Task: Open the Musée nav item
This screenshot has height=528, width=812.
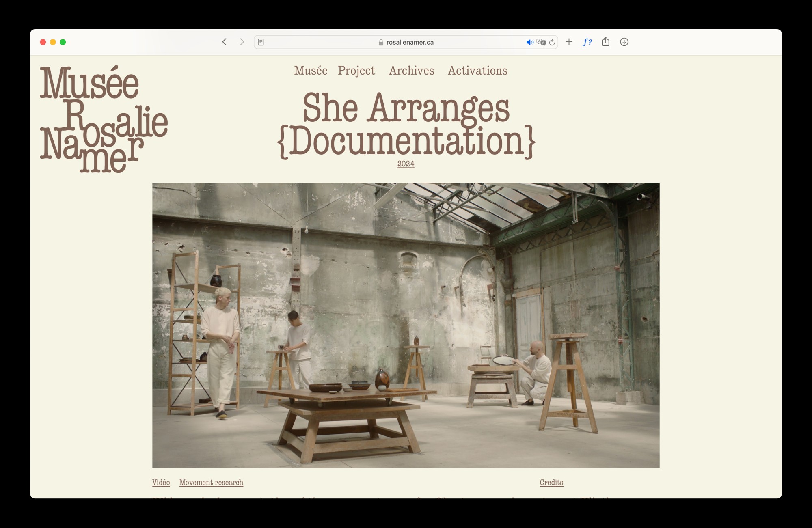Action: 311,71
